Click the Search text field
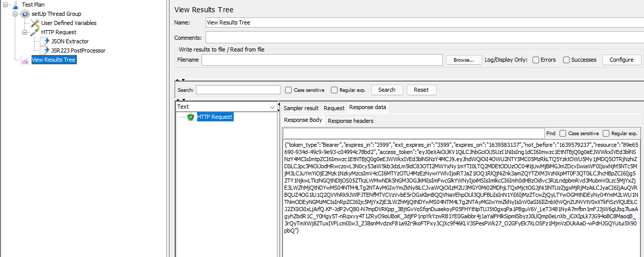Image resolution: width=644 pixels, height=257 pixels. [238, 90]
